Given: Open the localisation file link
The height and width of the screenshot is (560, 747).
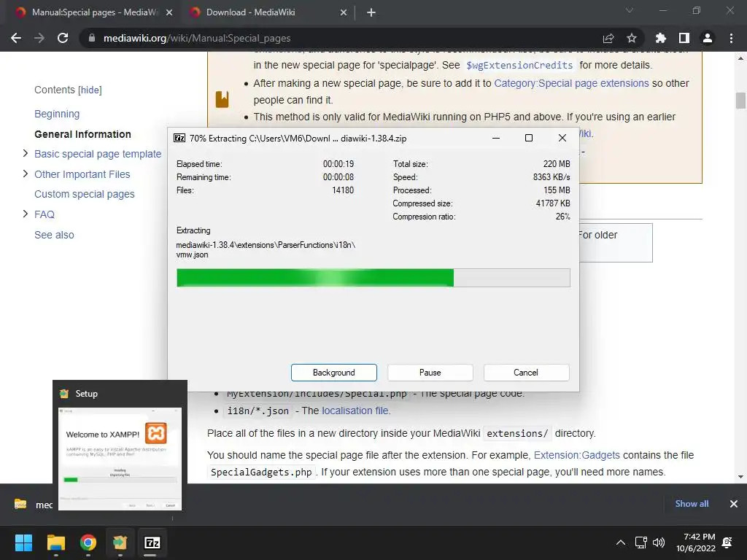Looking at the screenshot, I should pos(356,411).
